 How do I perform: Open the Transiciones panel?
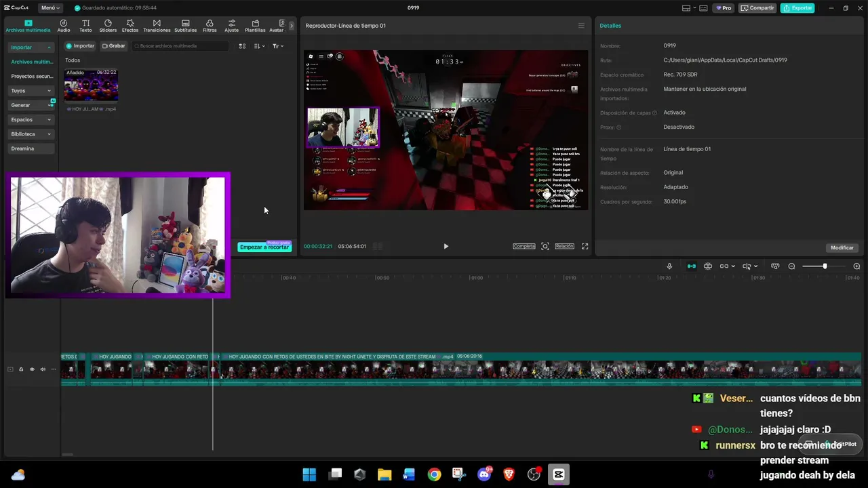[x=157, y=26]
